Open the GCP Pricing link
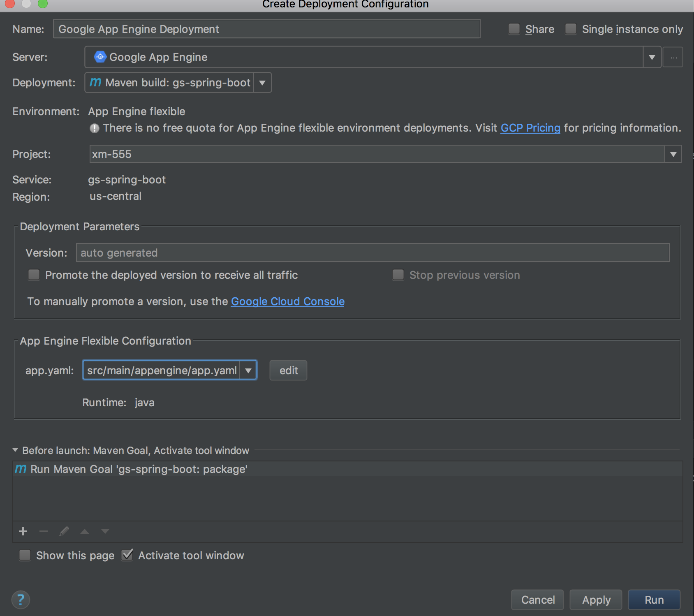The width and height of the screenshot is (694, 616). 530,128
